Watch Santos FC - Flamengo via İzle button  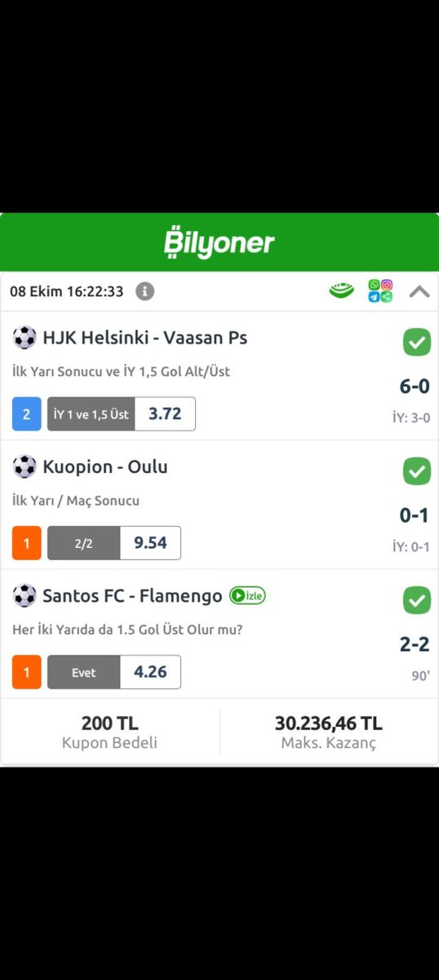[x=247, y=596]
